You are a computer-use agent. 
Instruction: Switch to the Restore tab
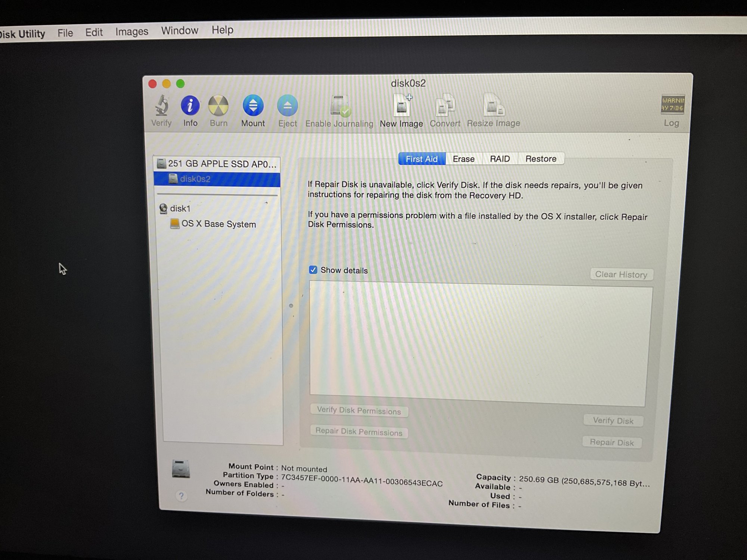point(540,159)
